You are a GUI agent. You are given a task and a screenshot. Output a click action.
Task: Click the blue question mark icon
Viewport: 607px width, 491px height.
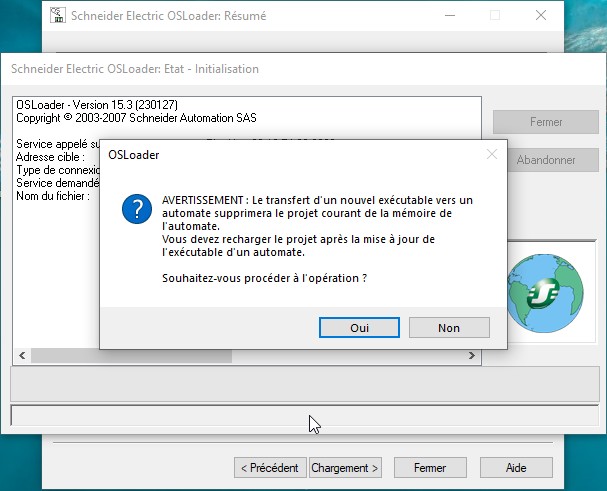click(x=137, y=209)
